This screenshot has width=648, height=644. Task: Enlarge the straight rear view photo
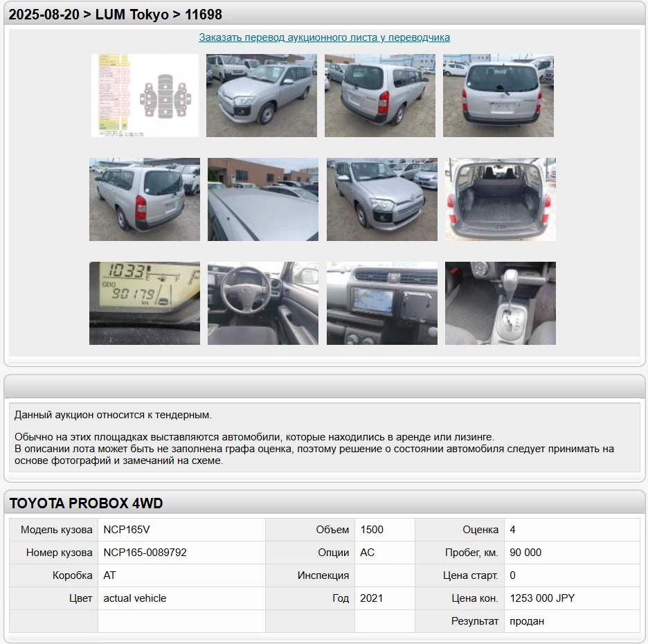click(498, 96)
